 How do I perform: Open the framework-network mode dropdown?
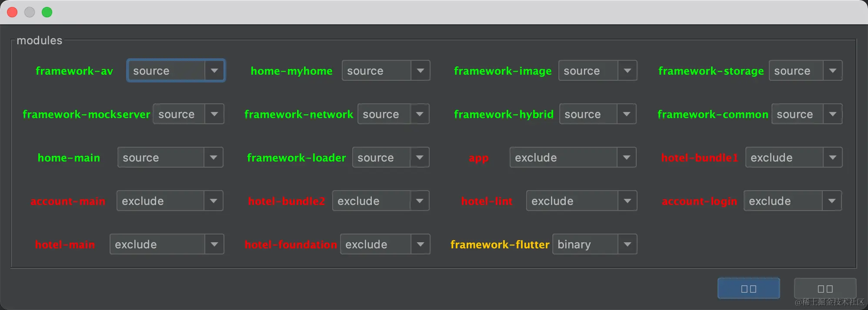coord(393,114)
